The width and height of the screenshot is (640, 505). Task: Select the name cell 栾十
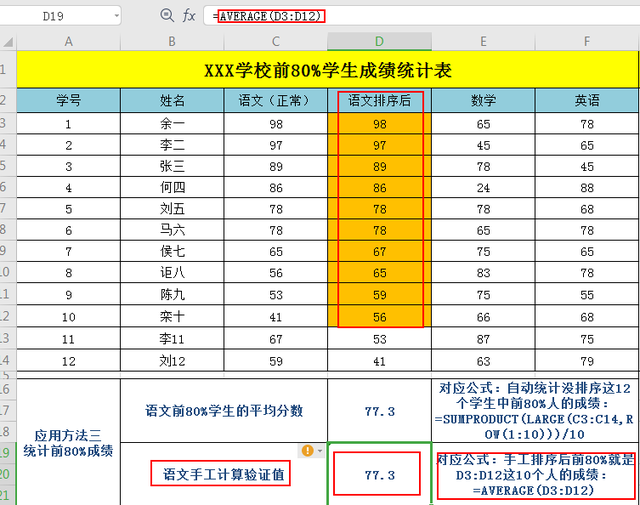click(x=172, y=316)
